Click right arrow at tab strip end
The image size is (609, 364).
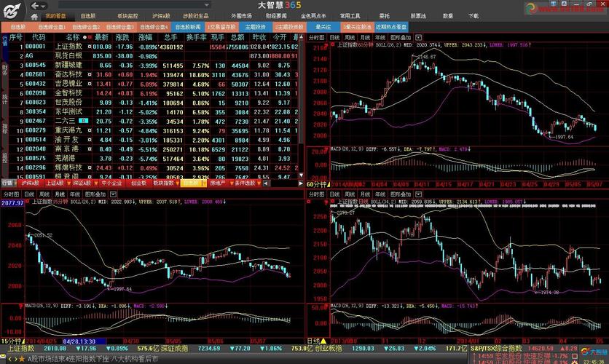click(x=301, y=183)
